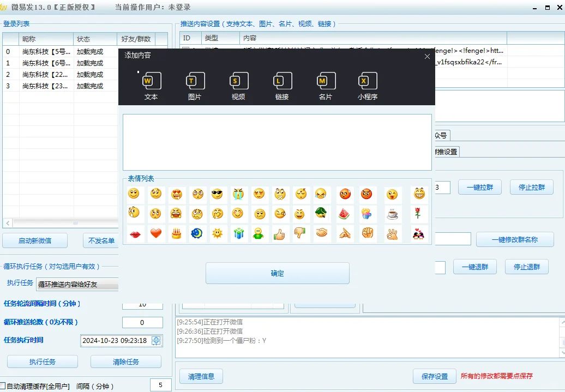Image resolution: width=565 pixels, height=392 pixels.
Task: Insert the sunglasses cool face emoji
Action: coord(217,194)
